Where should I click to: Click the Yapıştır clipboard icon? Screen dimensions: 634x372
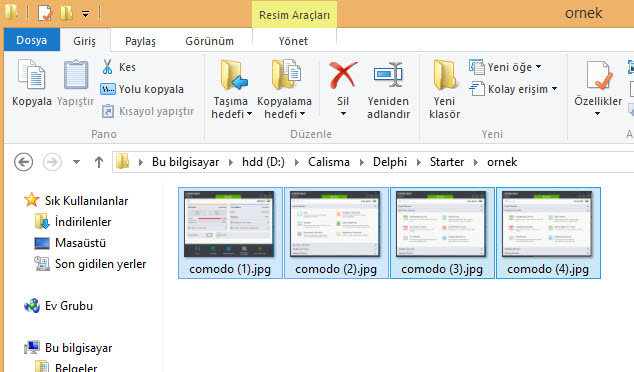point(76,74)
